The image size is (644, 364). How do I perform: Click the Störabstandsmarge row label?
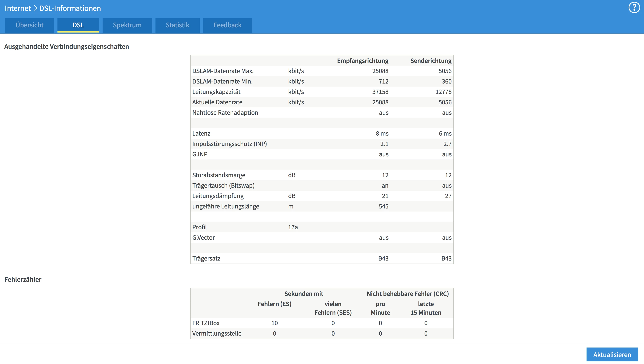coord(219,175)
